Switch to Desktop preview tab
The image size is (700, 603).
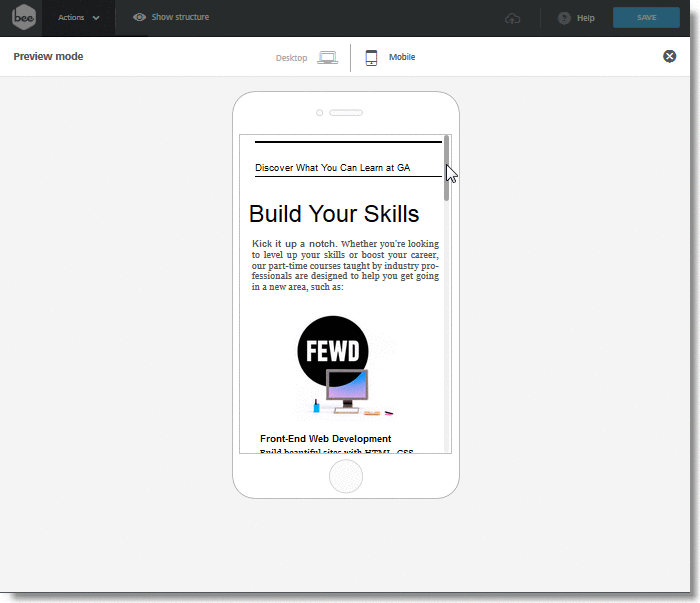tap(292, 58)
